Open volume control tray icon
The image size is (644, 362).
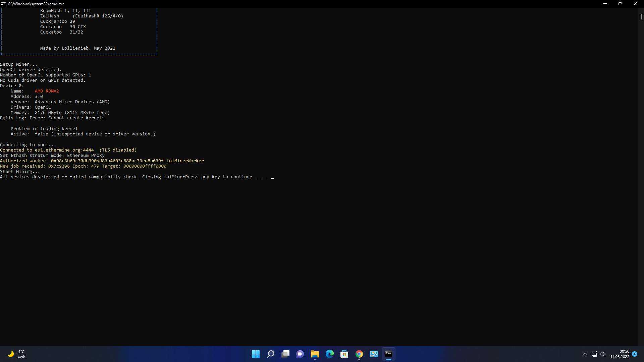pyautogui.click(x=602, y=354)
